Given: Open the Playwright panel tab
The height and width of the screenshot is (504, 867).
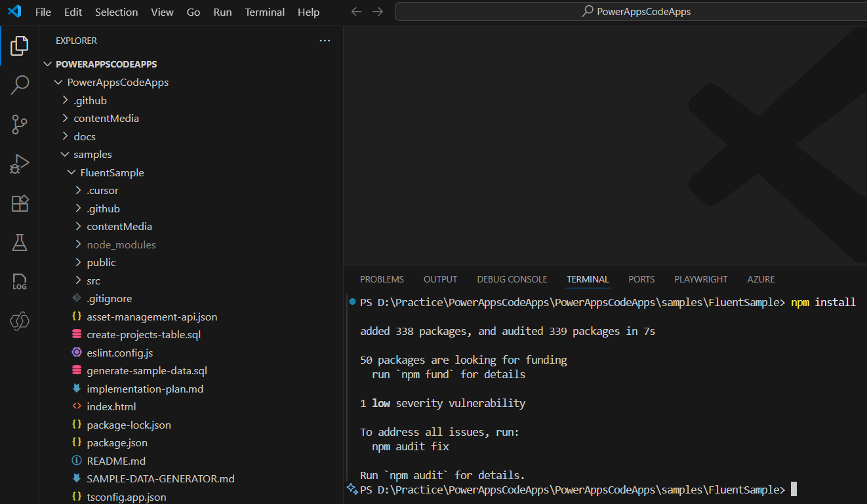Looking at the screenshot, I should pos(700,279).
